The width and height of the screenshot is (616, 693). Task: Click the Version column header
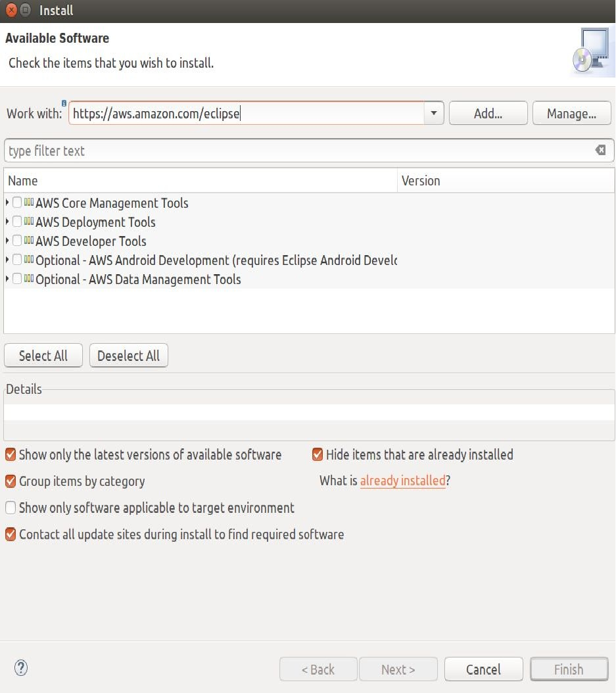pyautogui.click(x=506, y=180)
